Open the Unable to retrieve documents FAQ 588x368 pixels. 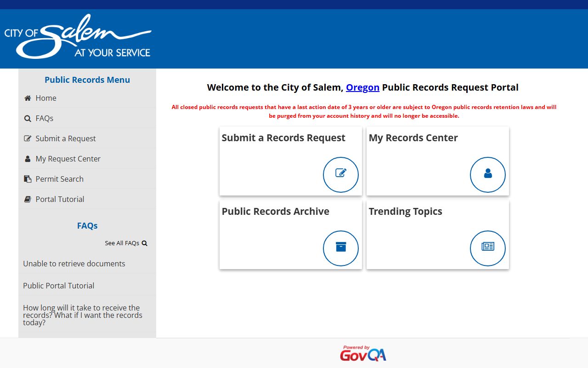[x=74, y=264]
